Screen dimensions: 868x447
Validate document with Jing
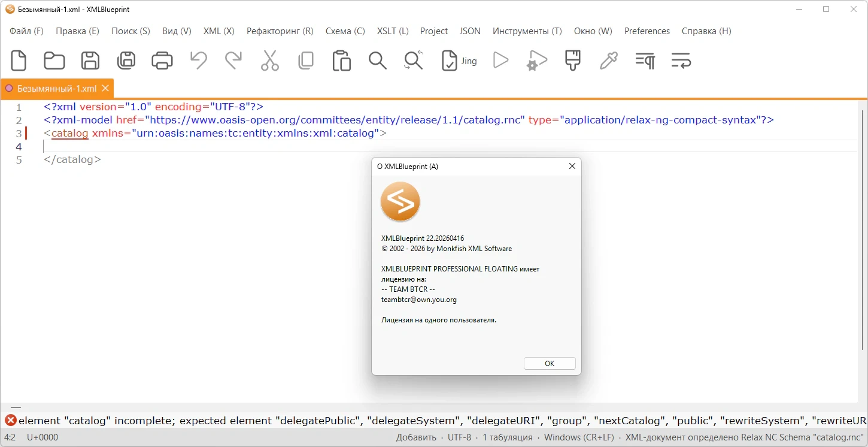click(x=459, y=61)
